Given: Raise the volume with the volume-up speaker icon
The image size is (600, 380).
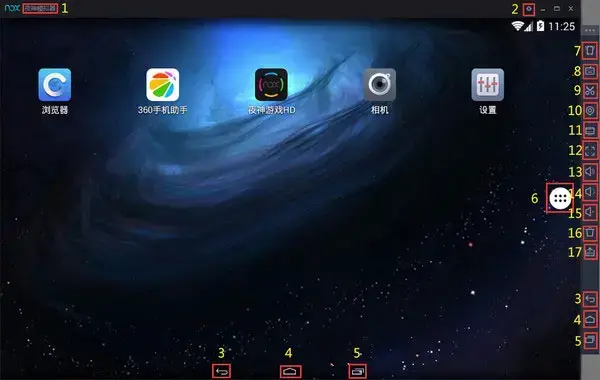Looking at the screenshot, I should coord(590,171).
